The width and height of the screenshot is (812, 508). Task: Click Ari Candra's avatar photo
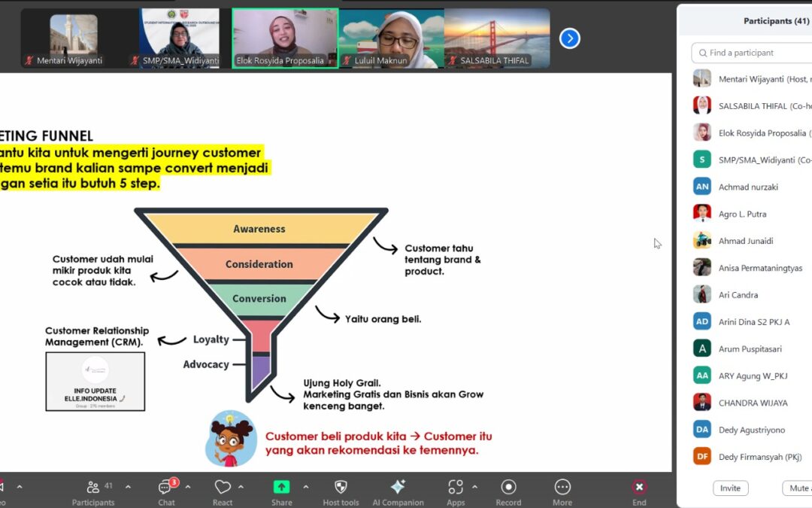702,294
